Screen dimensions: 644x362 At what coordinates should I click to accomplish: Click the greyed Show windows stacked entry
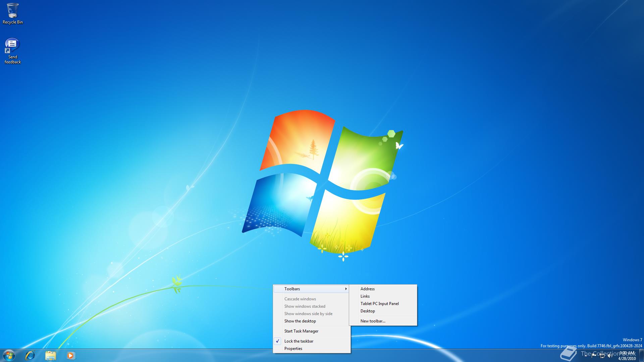(312, 306)
